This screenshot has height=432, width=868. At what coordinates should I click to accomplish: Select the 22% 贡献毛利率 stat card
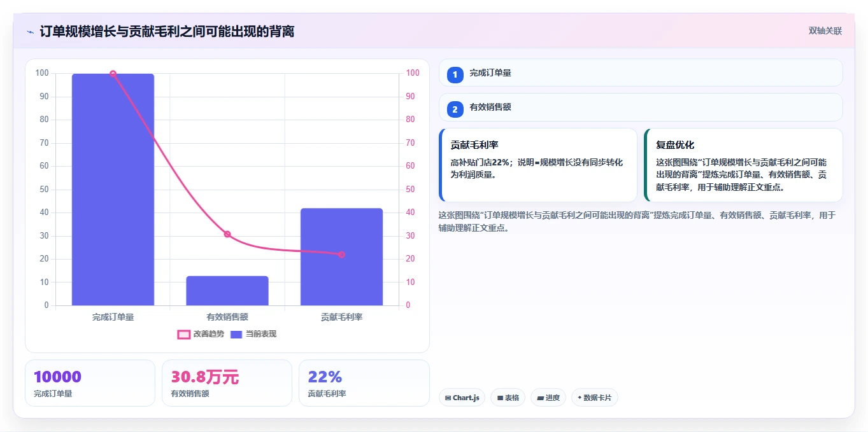[x=364, y=383]
